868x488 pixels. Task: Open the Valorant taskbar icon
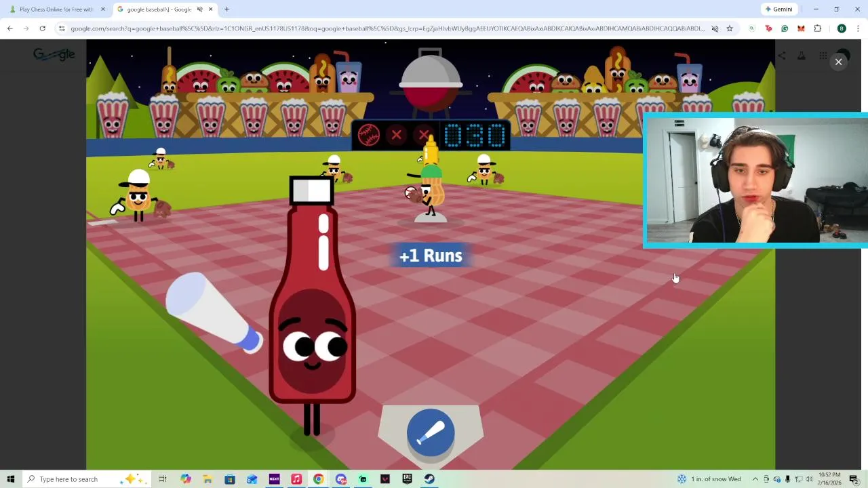click(385, 479)
